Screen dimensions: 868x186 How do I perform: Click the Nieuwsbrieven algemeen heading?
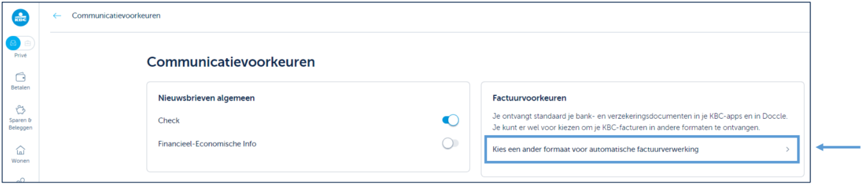[x=206, y=98]
